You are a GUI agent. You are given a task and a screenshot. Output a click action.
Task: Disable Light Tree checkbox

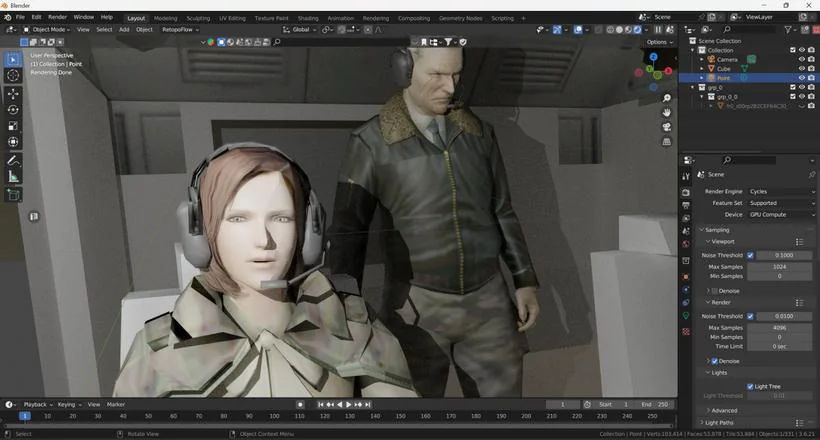pos(750,387)
